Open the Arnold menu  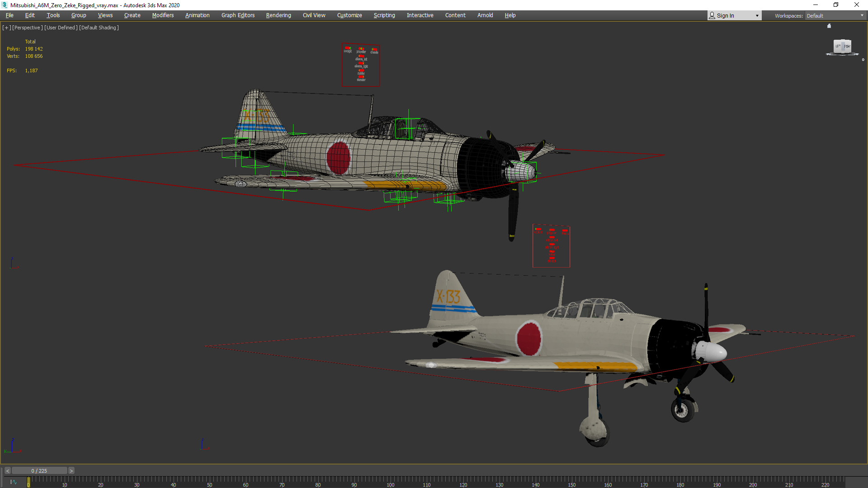[485, 15]
